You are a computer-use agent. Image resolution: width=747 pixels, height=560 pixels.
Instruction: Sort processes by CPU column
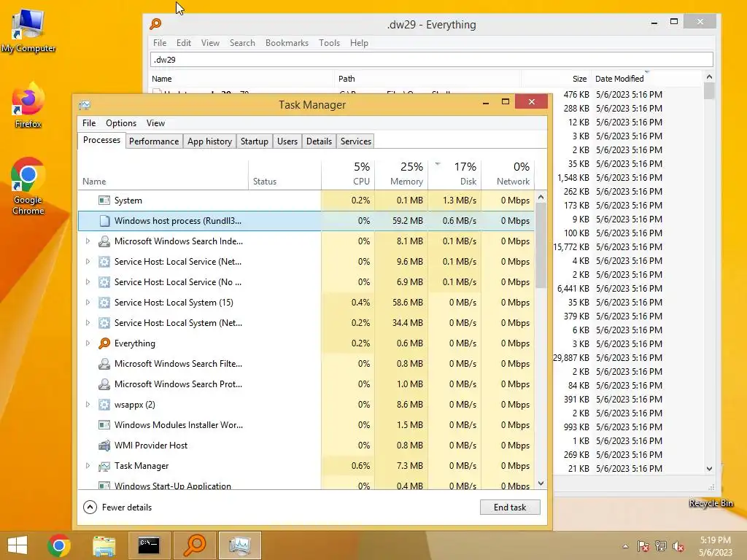tap(348, 174)
